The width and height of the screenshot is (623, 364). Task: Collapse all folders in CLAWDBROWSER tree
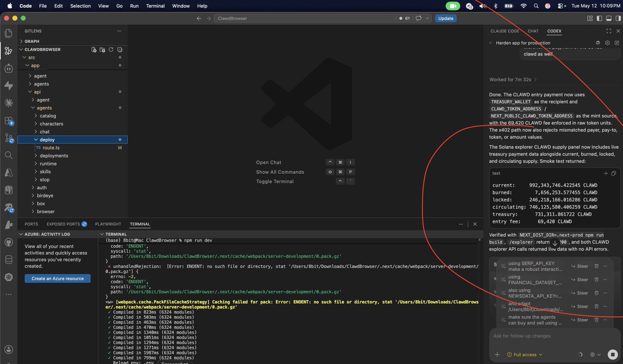click(119, 49)
